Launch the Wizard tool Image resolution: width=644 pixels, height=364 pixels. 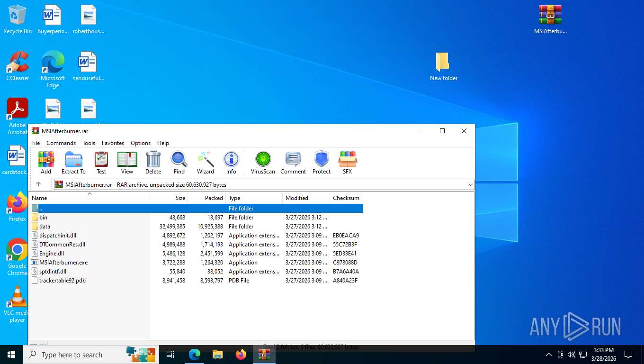[x=206, y=163]
